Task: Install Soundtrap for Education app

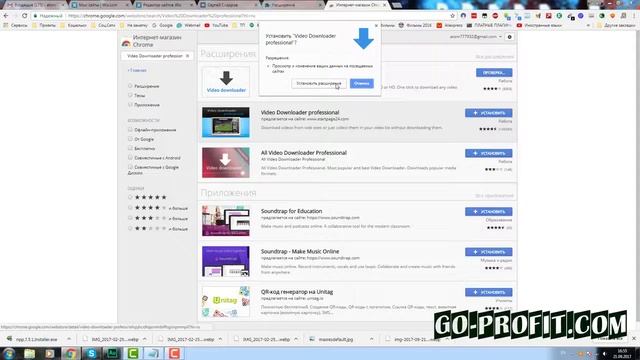Action: (x=489, y=212)
